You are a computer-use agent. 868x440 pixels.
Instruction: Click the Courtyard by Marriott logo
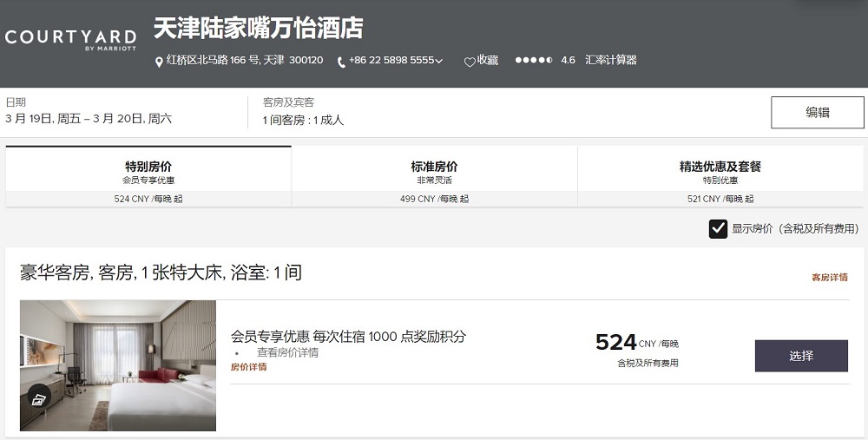click(70, 40)
